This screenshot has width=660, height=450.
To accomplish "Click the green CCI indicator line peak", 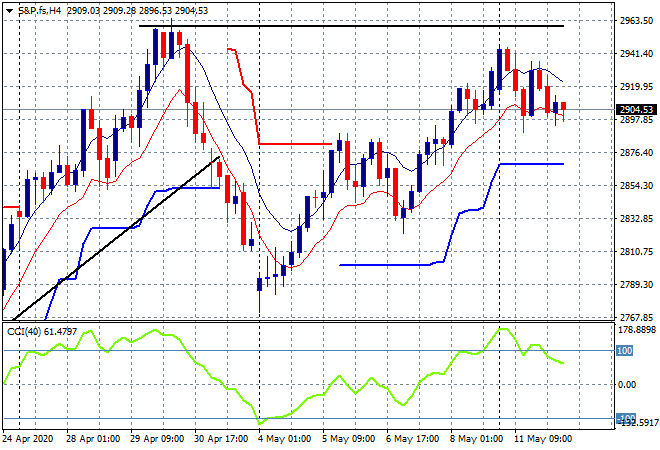I will pos(504,329).
